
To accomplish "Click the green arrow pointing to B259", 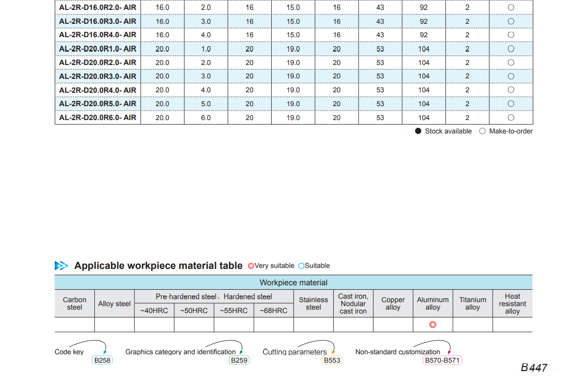I will click(x=241, y=352).
